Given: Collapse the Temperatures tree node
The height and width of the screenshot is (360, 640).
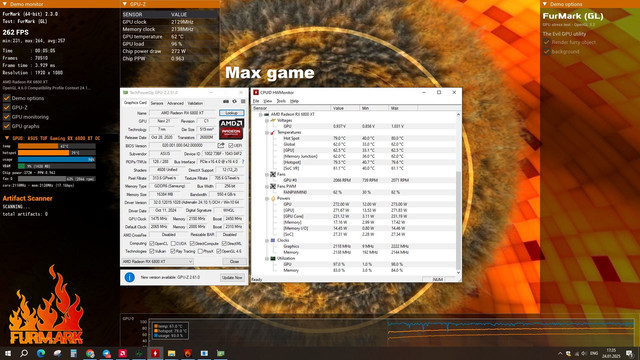Looking at the screenshot, I should point(267,132).
